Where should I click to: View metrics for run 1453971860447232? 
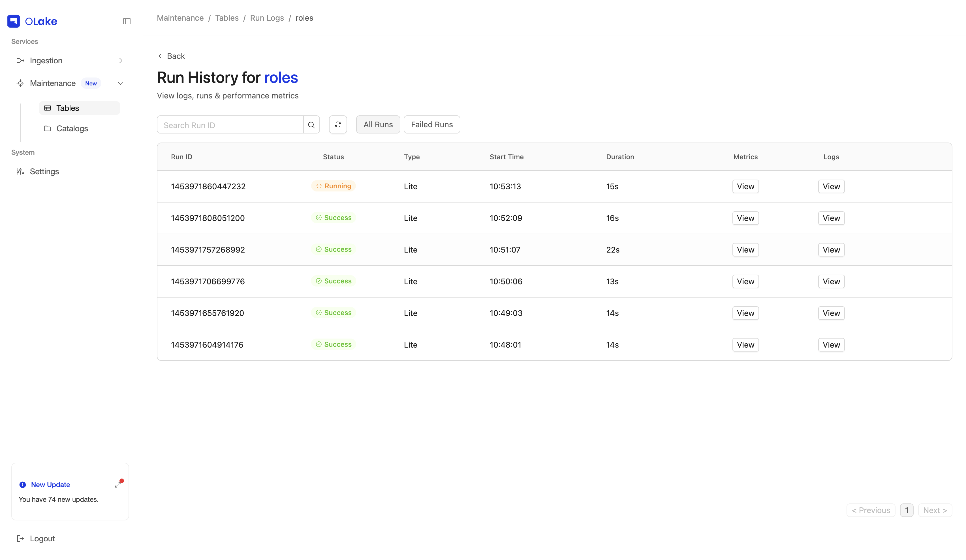[745, 187]
